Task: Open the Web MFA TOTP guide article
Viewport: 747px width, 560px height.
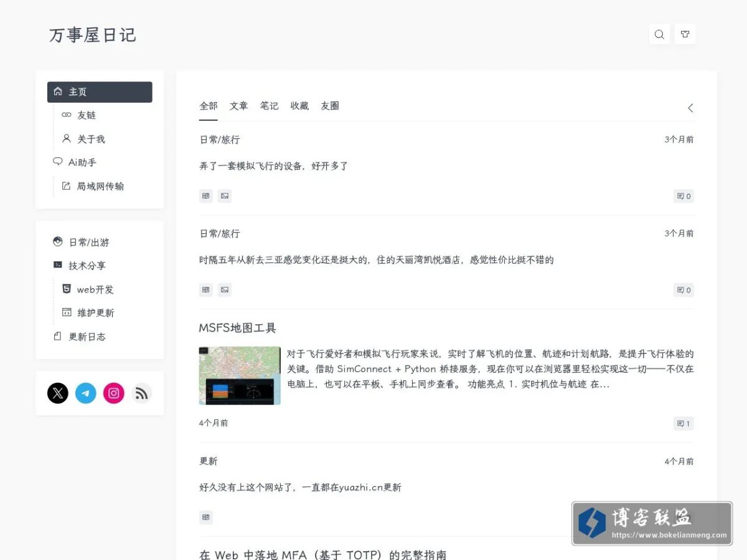Action: point(323,554)
